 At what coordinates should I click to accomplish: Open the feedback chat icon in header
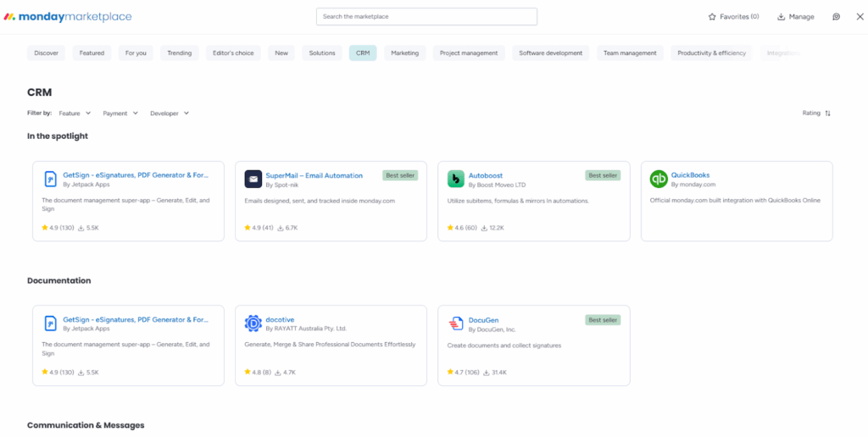click(x=836, y=17)
